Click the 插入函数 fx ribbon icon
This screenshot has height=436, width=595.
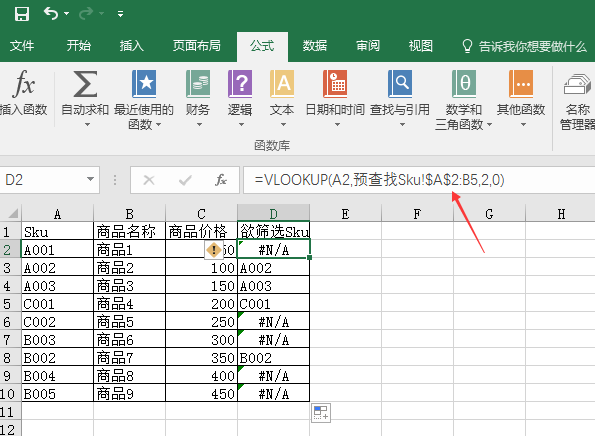(x=24, y=83)
